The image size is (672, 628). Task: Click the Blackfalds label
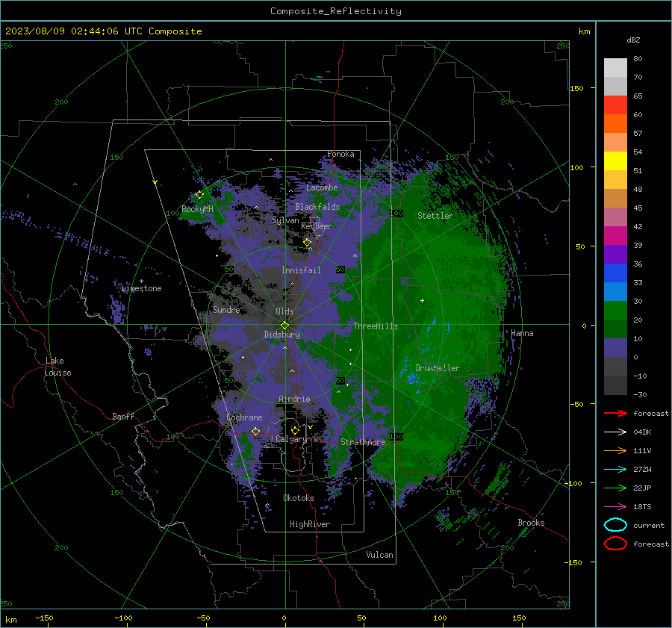(317, 207)
